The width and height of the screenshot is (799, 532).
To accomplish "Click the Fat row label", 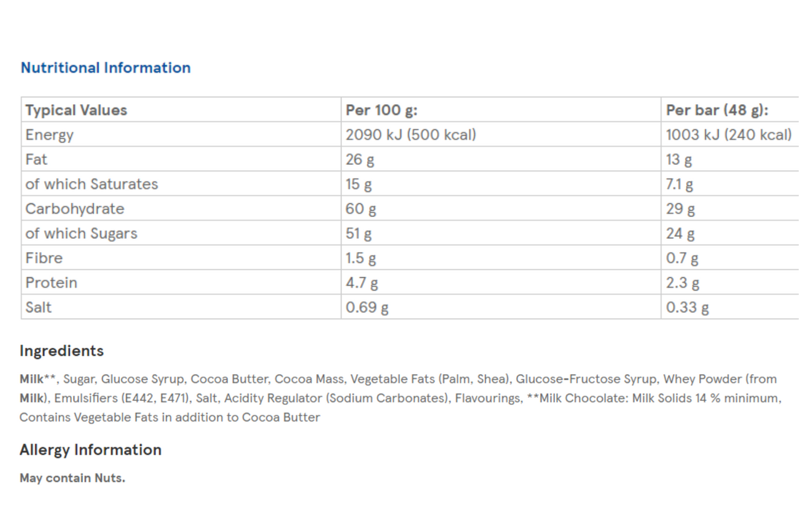I will click(36, 160).
